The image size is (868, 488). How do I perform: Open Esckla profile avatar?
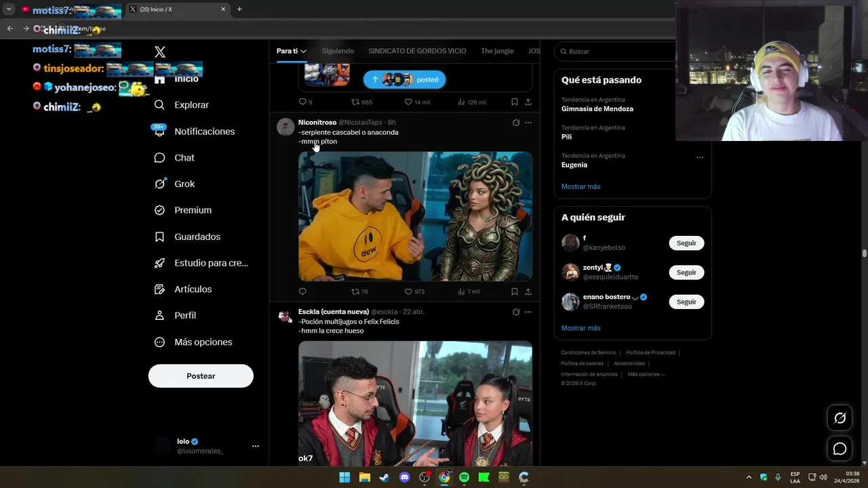(285, 316)
